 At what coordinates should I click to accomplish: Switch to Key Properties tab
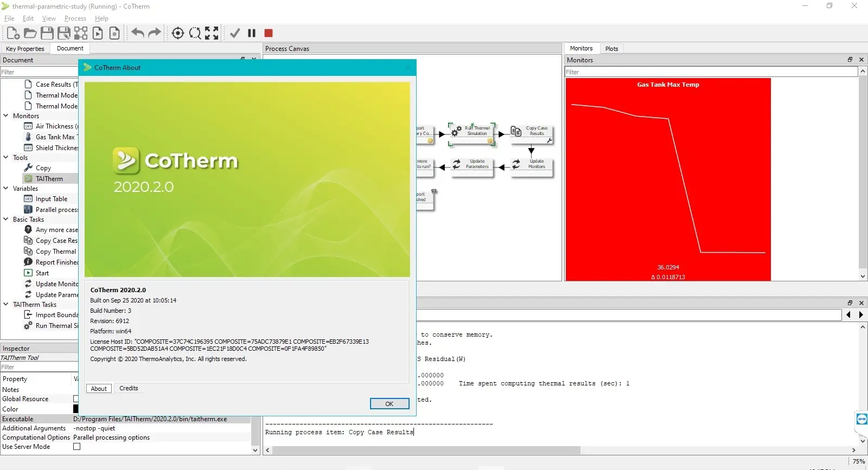tap(25, 49)
